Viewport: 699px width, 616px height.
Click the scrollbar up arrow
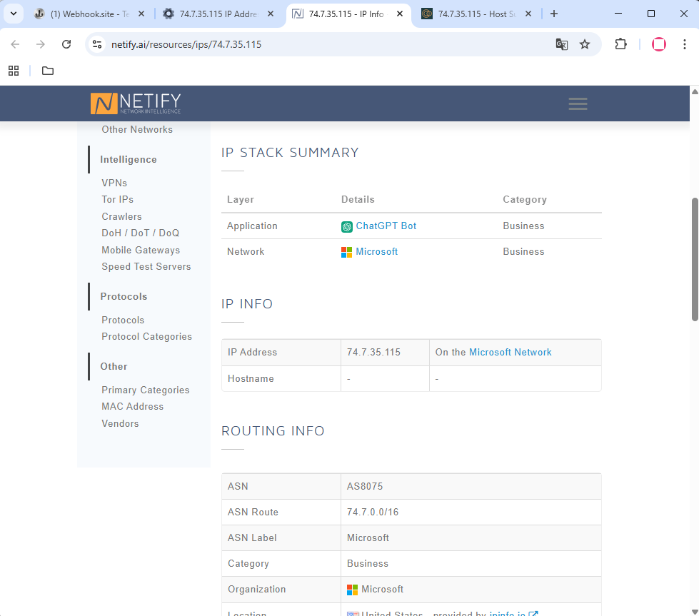(x=695, y=91)
